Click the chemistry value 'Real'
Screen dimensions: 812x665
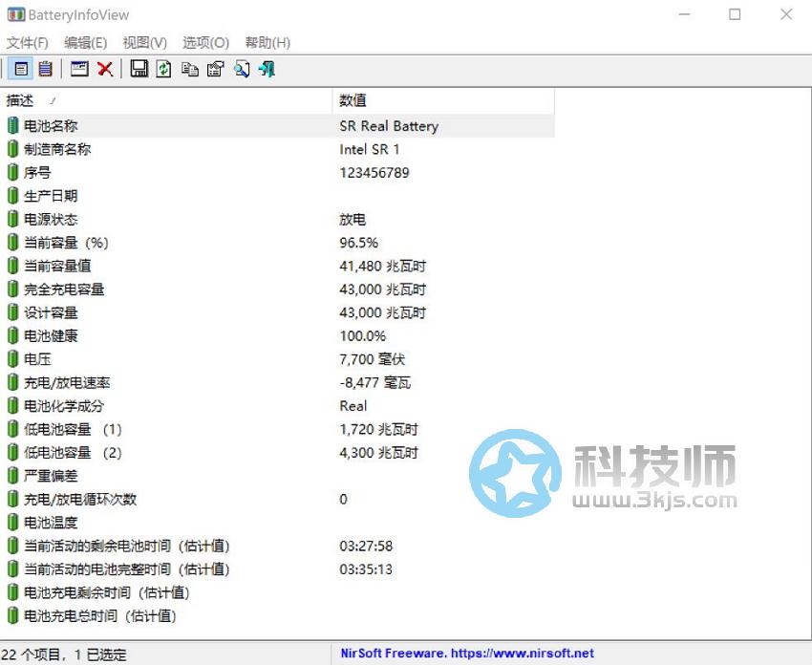353,405
